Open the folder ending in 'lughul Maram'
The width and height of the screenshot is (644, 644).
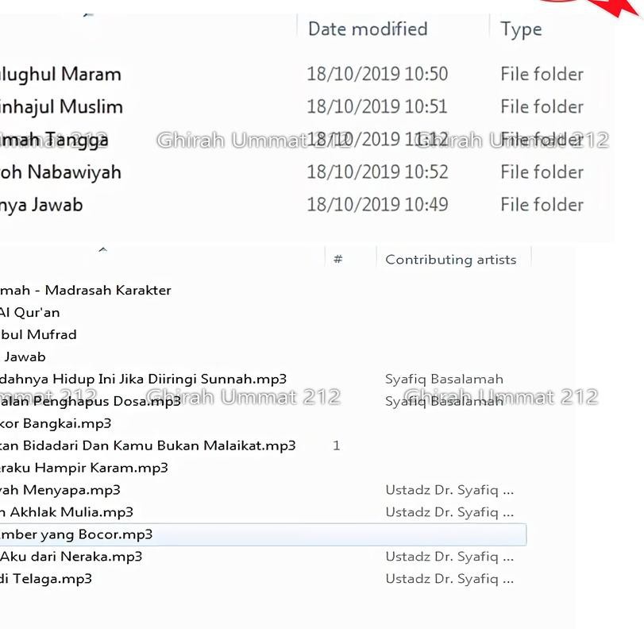click(x=60, y=75)
